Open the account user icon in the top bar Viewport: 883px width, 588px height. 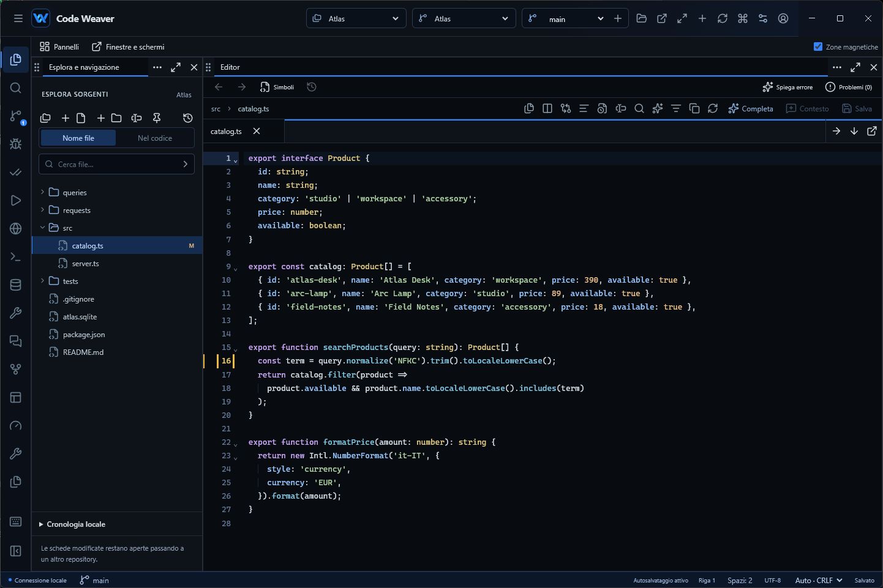[x=783, y=18]
